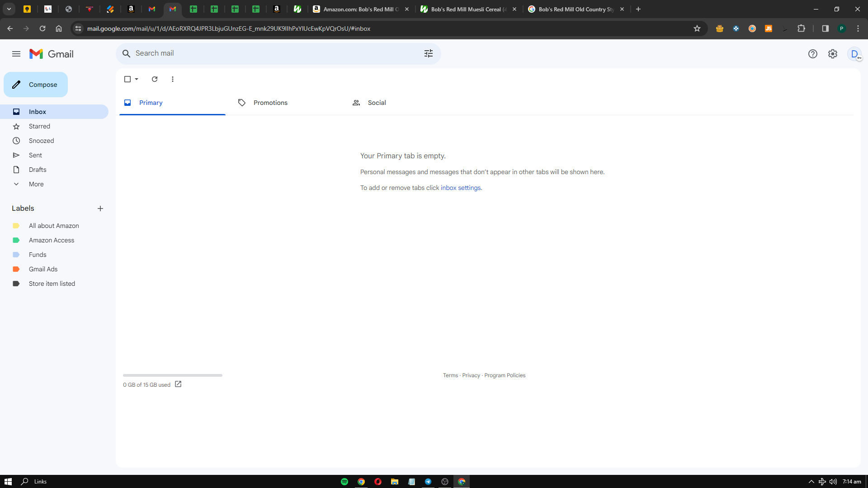The width and height of the screenshot is (868, 488).
Task: Open Gmail Support help icon
Action: click(x=813, y=54)
